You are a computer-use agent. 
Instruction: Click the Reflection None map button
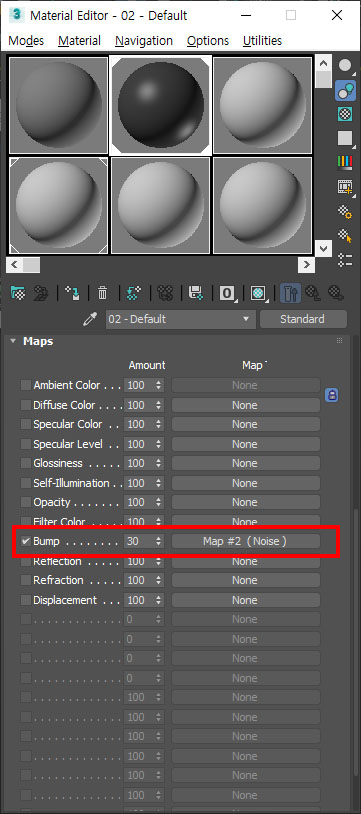pyautogui.click(x=245, y=561)
